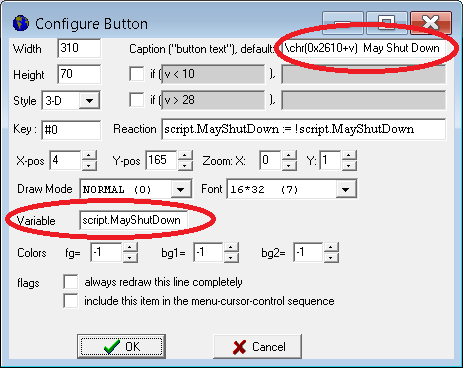Click the caption field after 'v < 10'
The width and height of the screenshot is (463, 368).
[363, 74]
